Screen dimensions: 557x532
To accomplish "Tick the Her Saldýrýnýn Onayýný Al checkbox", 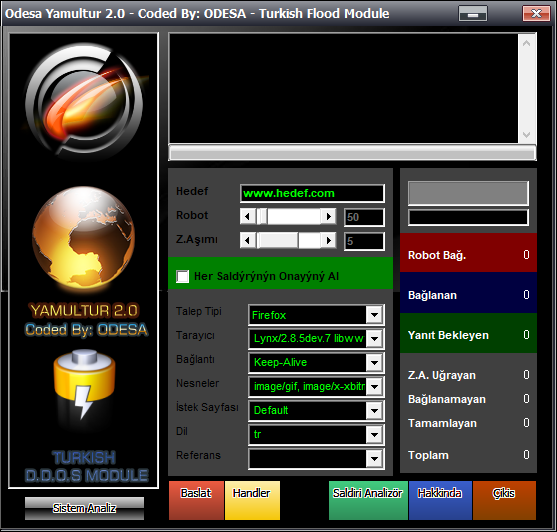I will point(183,276).
